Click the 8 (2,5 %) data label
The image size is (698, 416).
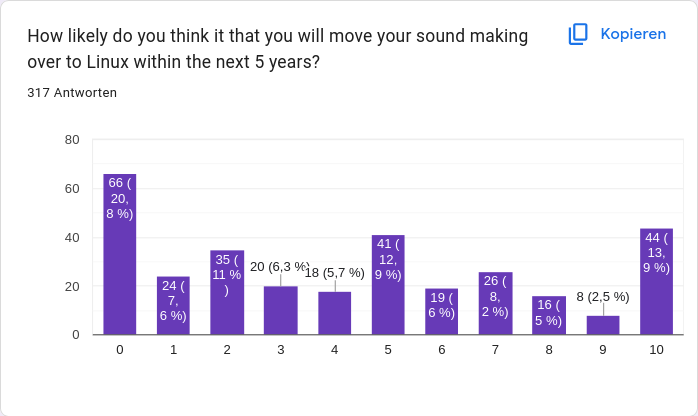coord(603,297)
